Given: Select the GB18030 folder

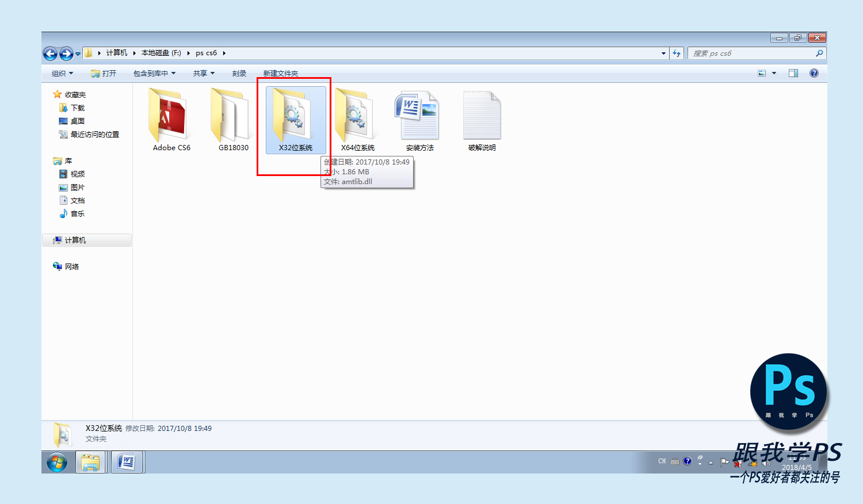Looking at the screenshot, I should pyautogui.click(x=234, y=120).
